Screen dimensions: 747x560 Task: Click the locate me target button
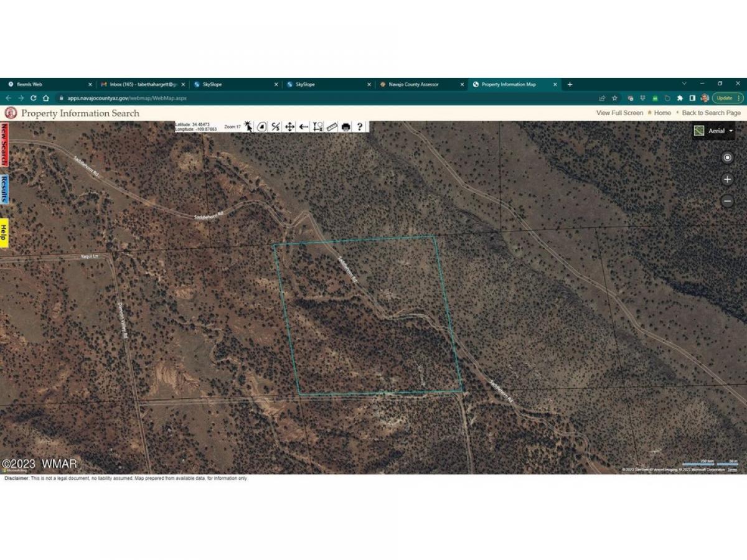(727, 157)
